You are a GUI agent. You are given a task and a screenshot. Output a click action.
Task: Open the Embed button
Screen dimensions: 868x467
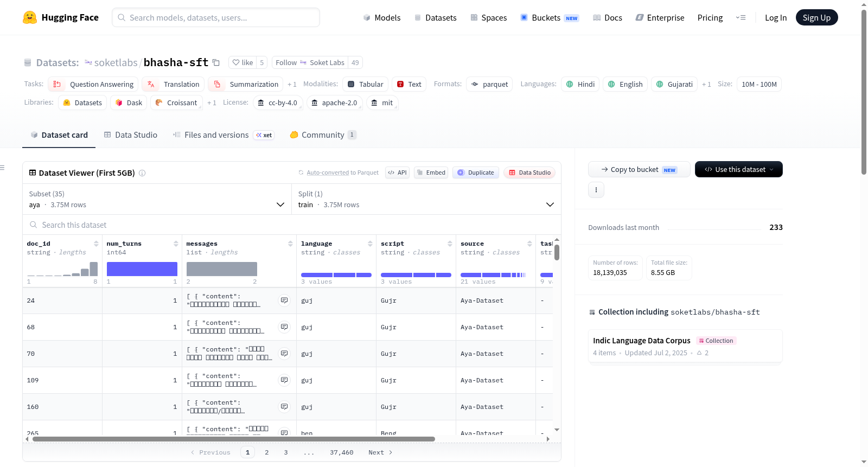pos(431,172)
